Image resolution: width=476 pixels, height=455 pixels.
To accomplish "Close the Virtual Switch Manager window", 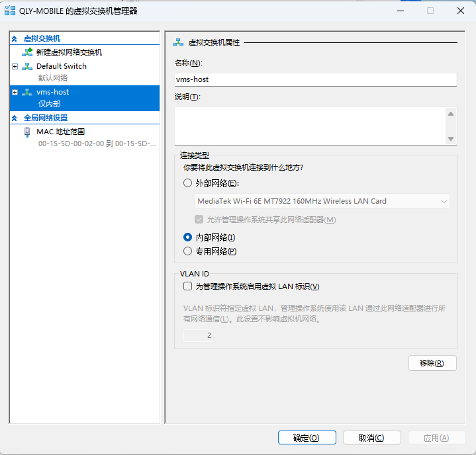I will tap(460, 11).
